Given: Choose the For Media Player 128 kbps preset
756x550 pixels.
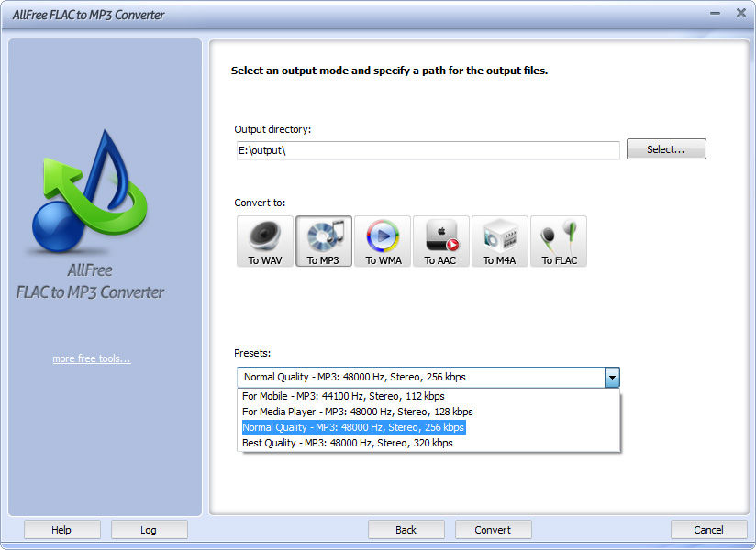Looking at the screenshot, I should [357, 412].
